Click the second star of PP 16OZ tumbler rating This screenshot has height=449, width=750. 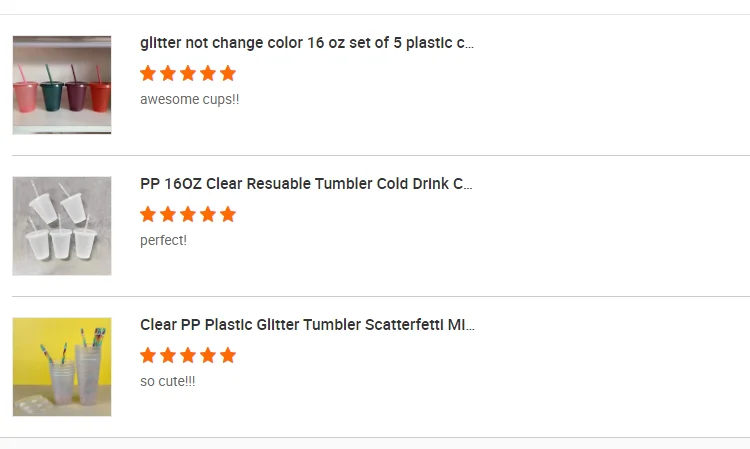[x=168, y=214]
